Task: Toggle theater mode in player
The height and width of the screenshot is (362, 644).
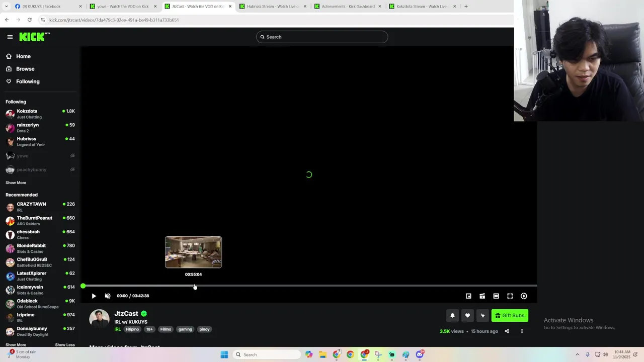Action: [496, 296]
